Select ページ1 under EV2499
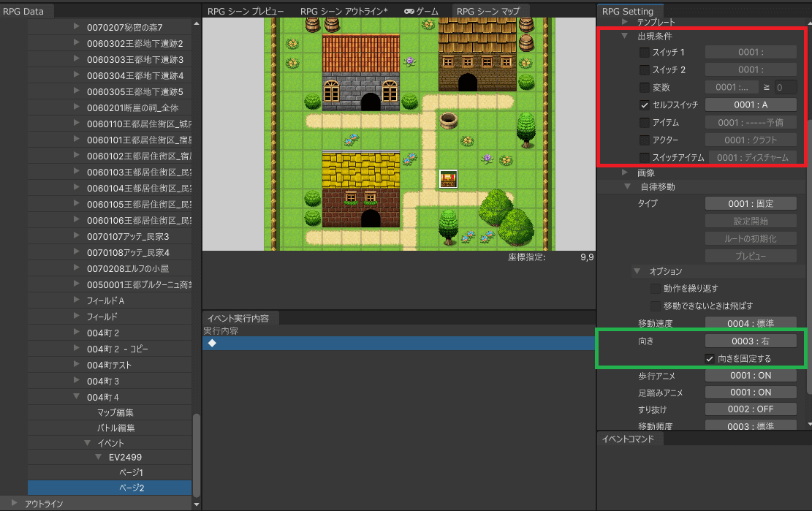 click(x=131, y=472)
